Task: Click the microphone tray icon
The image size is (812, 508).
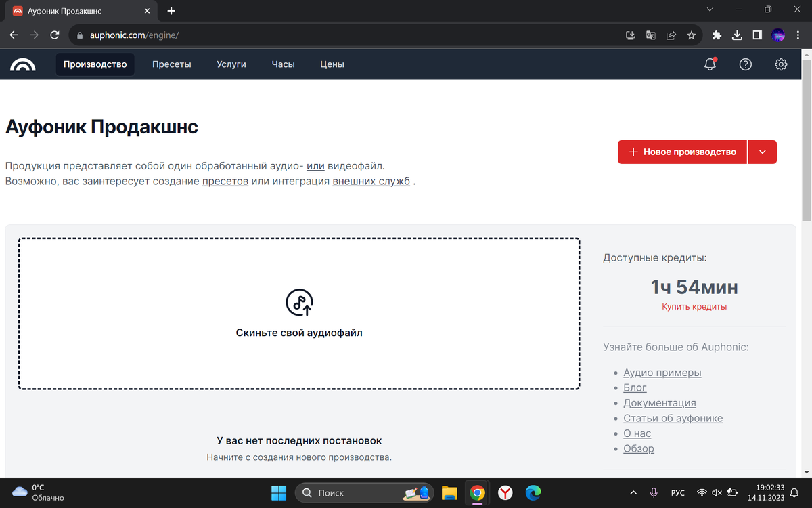Action: click(654, 493)
